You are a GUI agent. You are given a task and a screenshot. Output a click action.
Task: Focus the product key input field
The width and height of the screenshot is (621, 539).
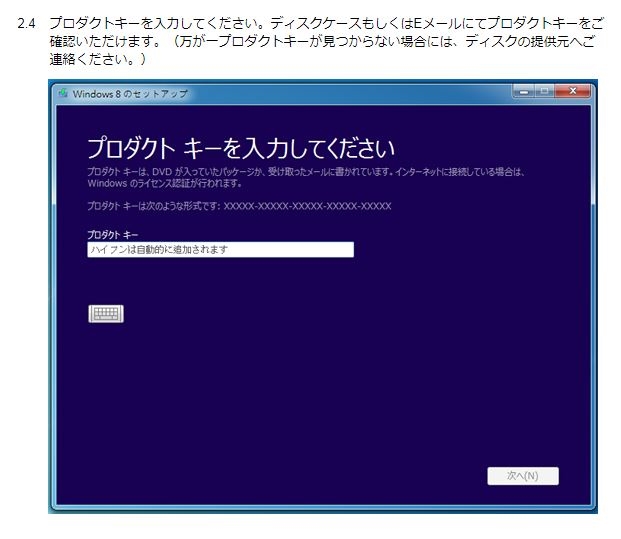click(221, 250)
